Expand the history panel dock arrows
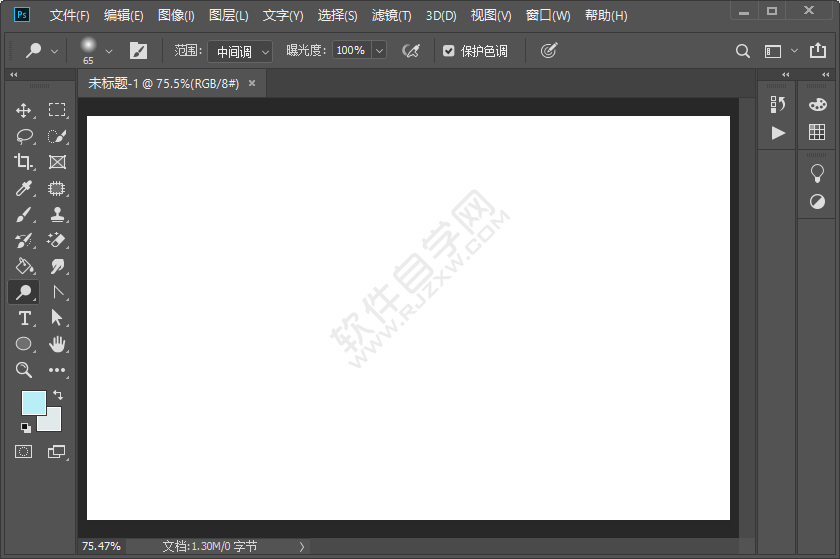840x559 pixels. coord(786,74)
